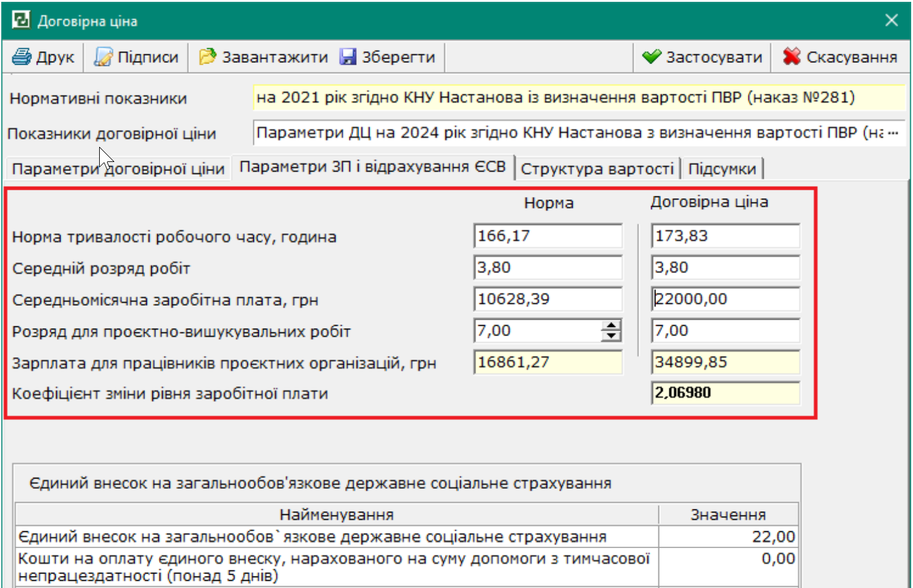The image size is (913, 588).
Task: Click the Друк printer icon
Action: (22, 57)
